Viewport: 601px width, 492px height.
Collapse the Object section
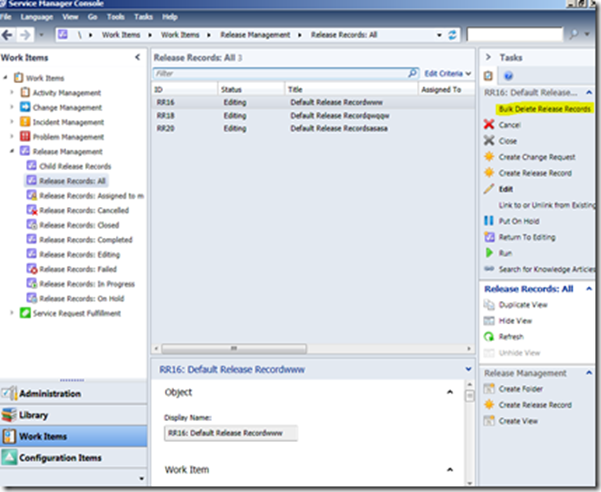click(450, 392)
